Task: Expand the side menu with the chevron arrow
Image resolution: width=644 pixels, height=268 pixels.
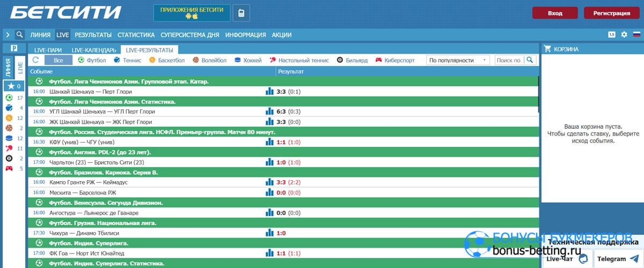Action: click(x=8, y=35)
